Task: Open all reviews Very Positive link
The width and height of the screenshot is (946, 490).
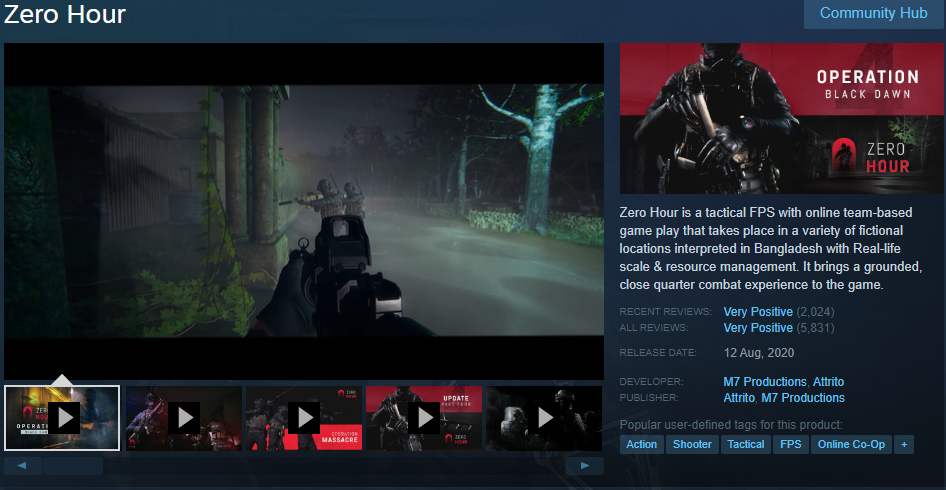Action: coord(758,328)
